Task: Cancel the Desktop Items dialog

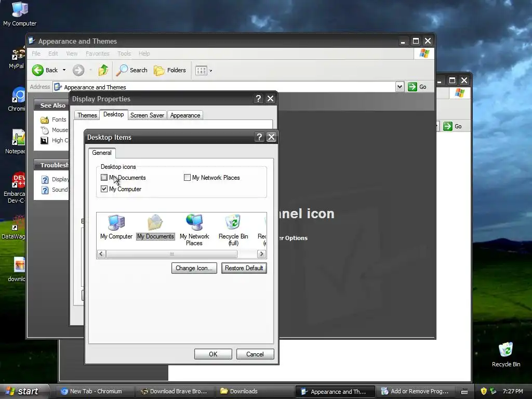Action: coord(255,354)
